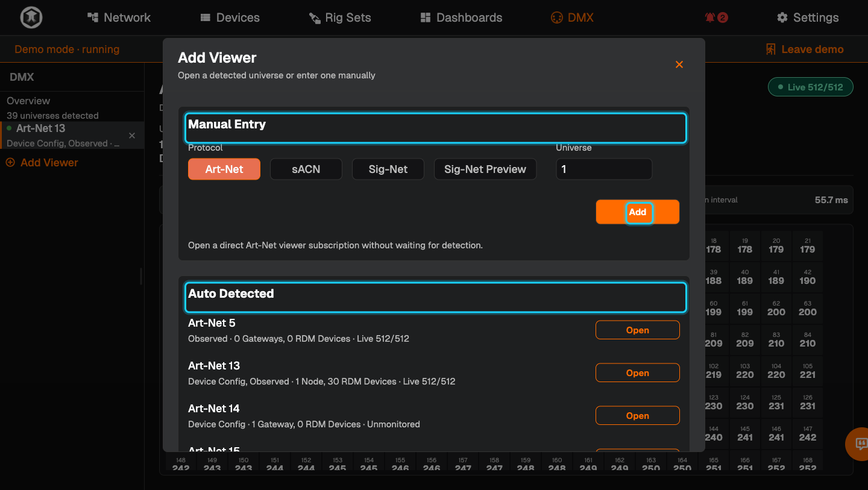Click the Art-Net 5 row title
The height and width of the screenshot is (490, 868).
tap(212, 323)
